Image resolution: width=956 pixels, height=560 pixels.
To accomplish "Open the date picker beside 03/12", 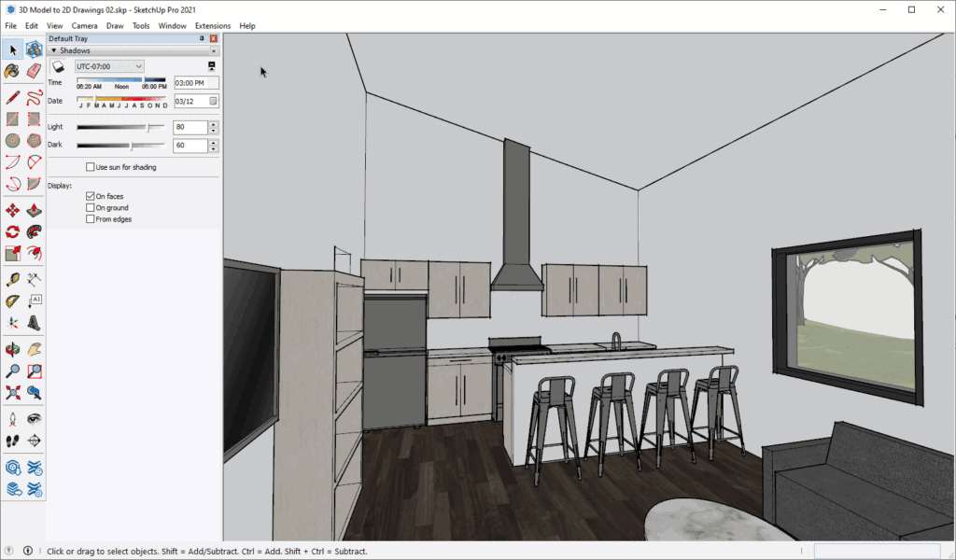I will click(212, 101).
